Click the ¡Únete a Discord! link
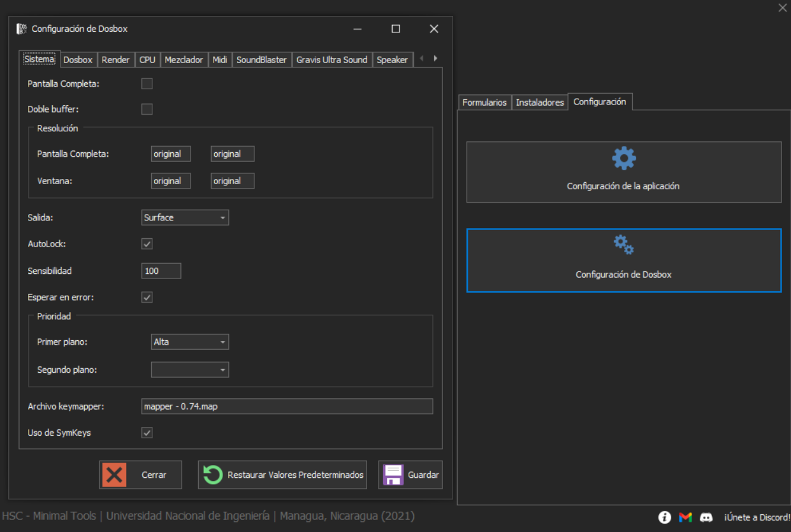 [757, 517]
